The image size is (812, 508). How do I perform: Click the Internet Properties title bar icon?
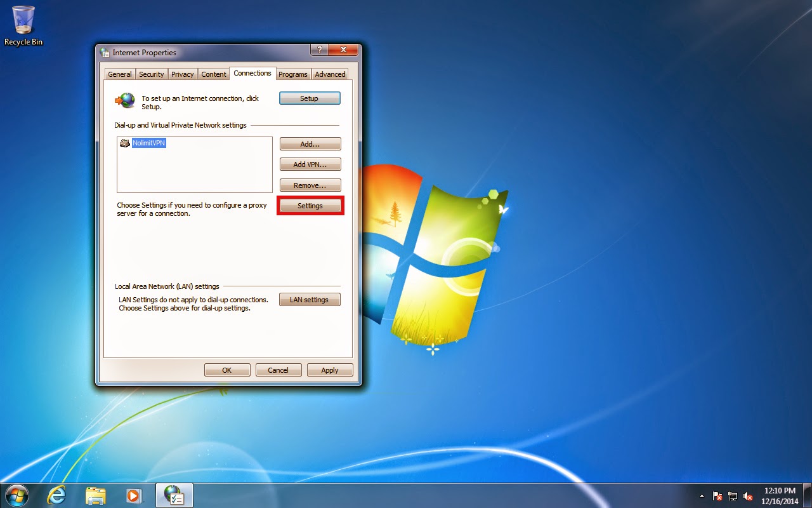[x=105, y=53]
